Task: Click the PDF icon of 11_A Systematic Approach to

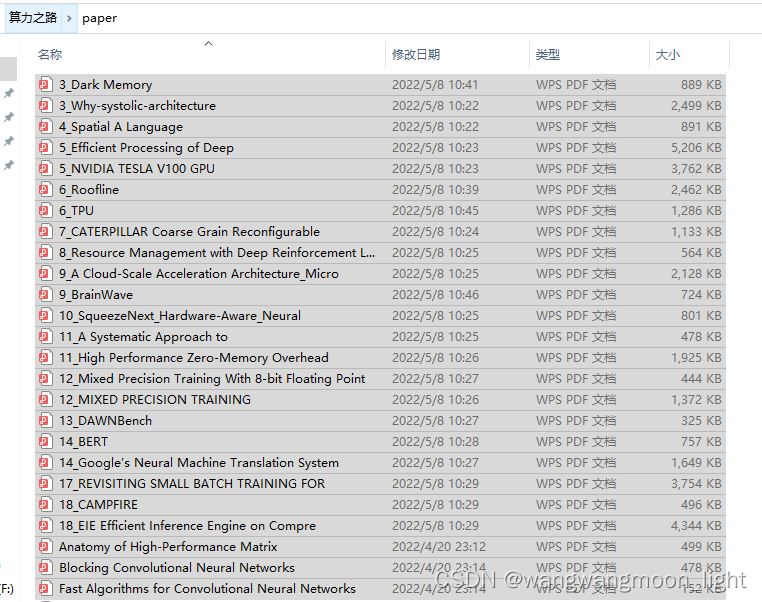Action: (x=45, y=336)
